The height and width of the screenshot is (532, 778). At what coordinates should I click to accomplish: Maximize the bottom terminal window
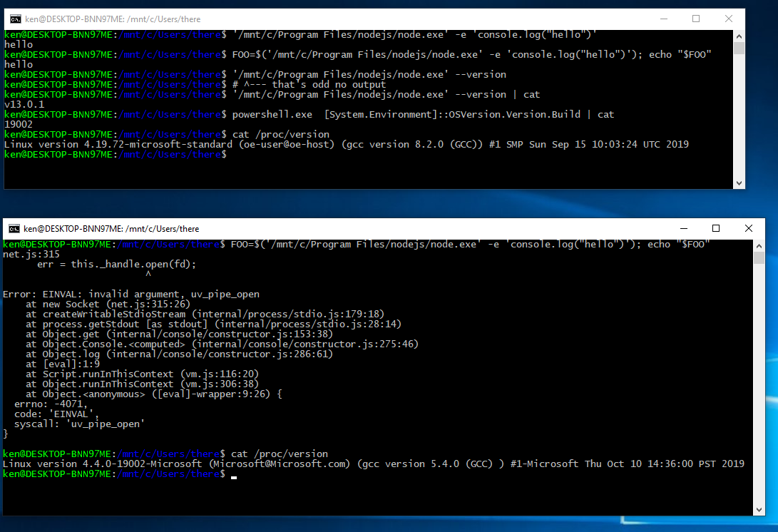point(715,228)
